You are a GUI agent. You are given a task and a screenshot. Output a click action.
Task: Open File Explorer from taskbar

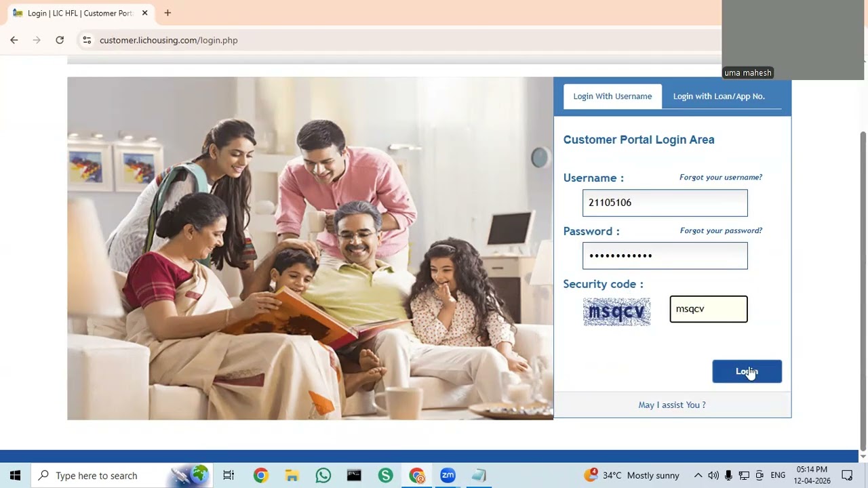coord(292,475)
